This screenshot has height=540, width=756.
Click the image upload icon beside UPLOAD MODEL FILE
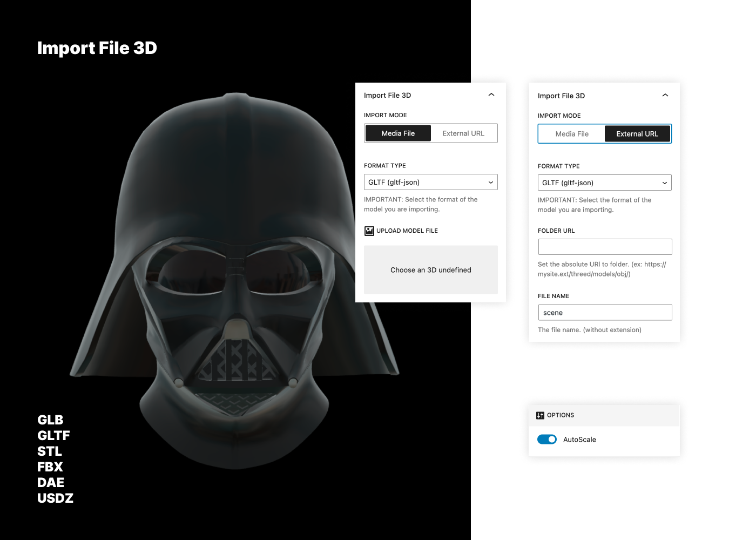(x=369, y=231)
